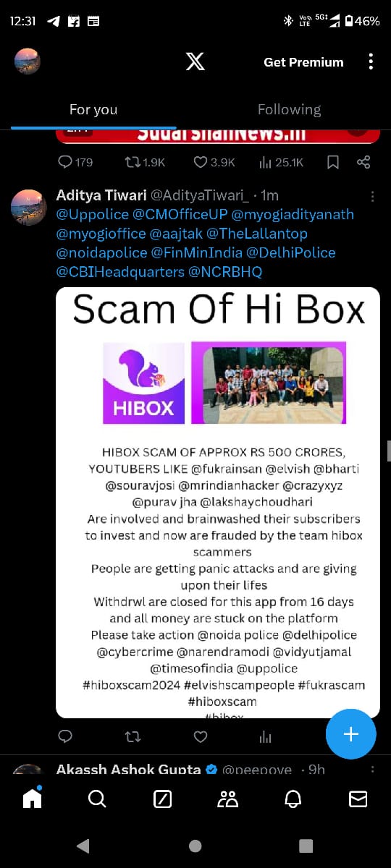Open replies on post with 179 comments
Screen dimensions: 391x868
75,162
